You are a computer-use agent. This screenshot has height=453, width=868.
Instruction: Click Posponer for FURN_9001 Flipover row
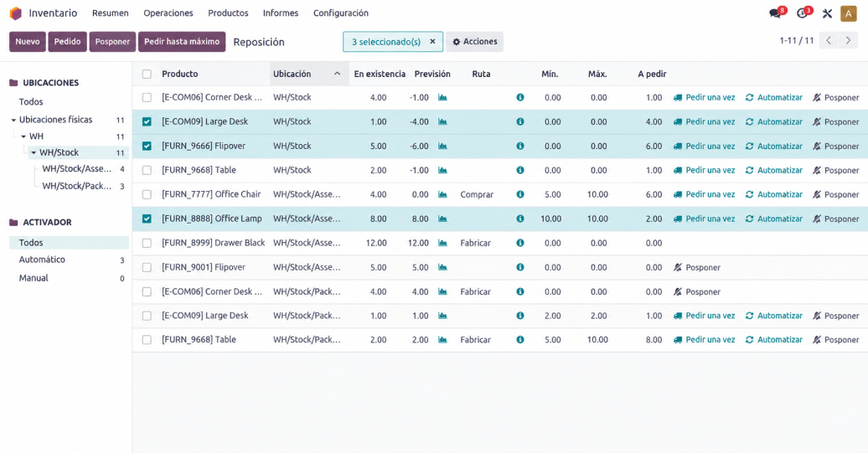(x=697, y=267)
